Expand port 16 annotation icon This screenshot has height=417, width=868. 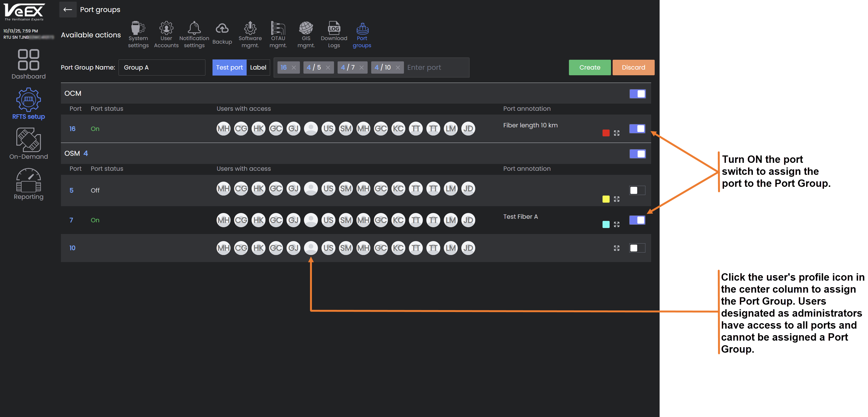point(616,133)
